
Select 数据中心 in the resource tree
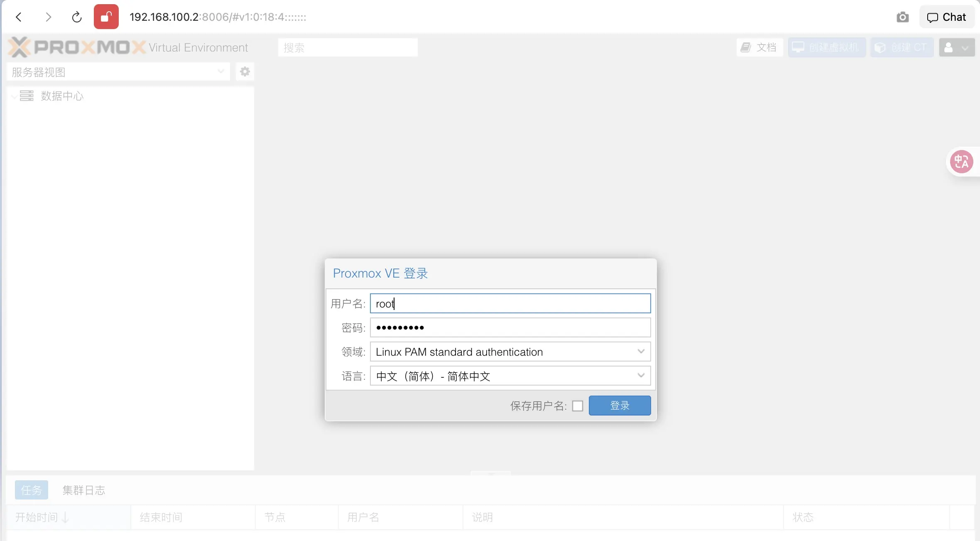pyautogui.click(x=62, y=96)
